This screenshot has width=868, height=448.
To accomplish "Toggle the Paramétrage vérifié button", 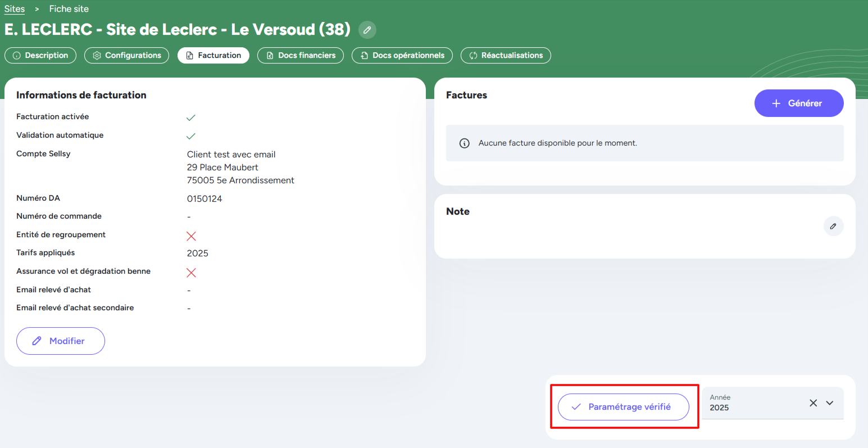I will pos(623,407).
